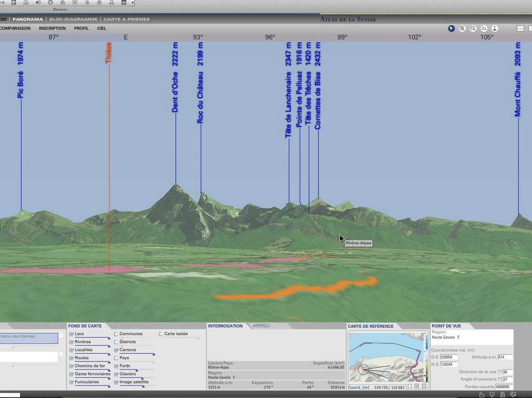Image resolution: width=532 pixels, height=398 pixels.
Task: Select the viewpoint placement tool
Action: pyautogui.click(x=495, y=29)
